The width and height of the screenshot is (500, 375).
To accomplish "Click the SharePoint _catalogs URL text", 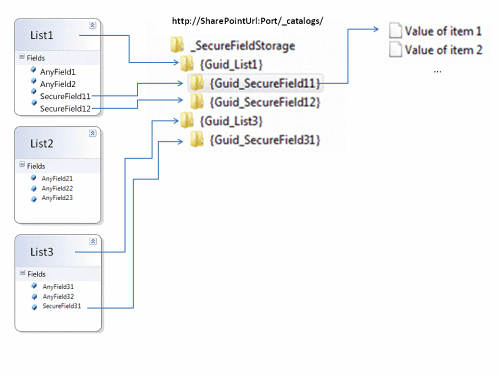I will point(247,21).
